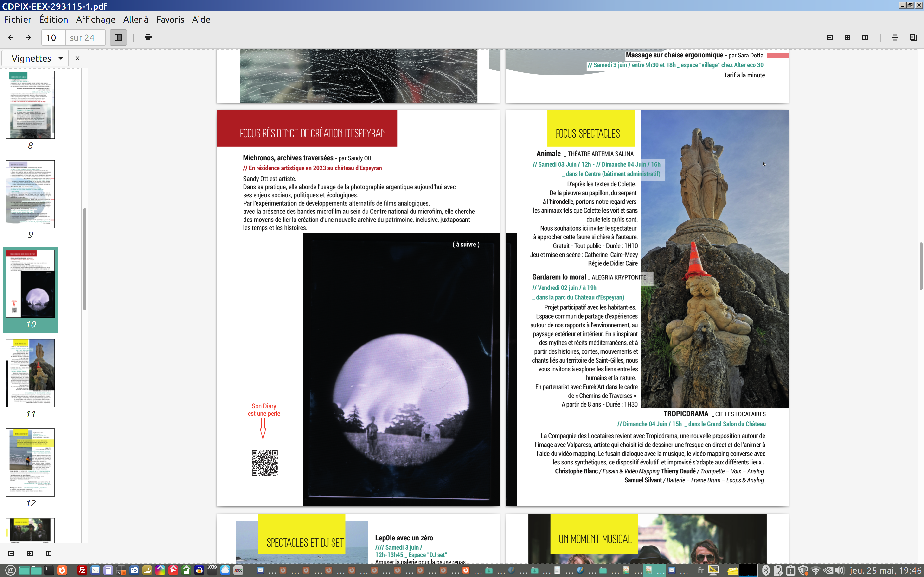The image size is (924, 577).
Task: Open the Favoris menu
Action: click(170, 19)
